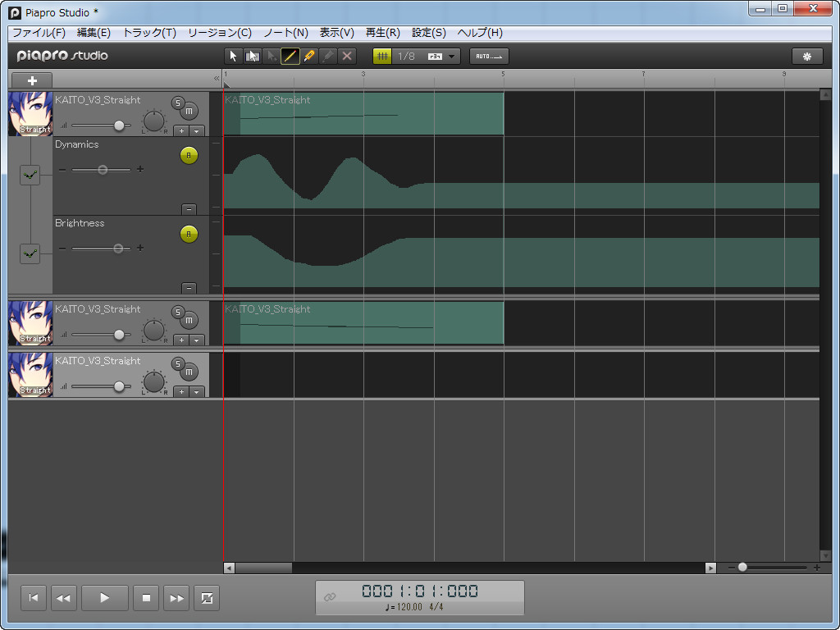The width and height of the screenshot is (840, 630).
Task: Click the Brightness lane slider
Action: [101, 249]
